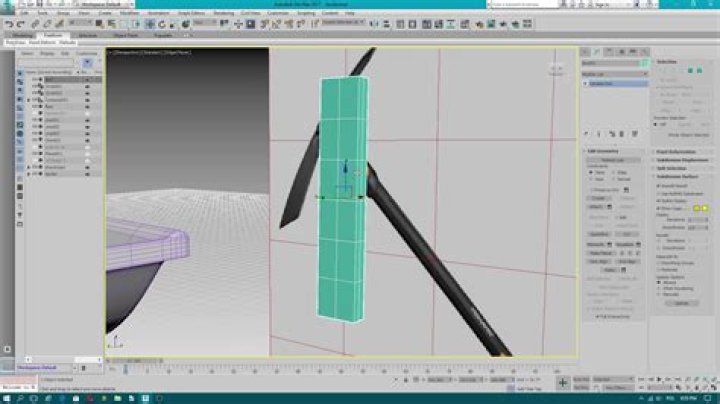Select the Element sub-object level icon

click(x=699, y=71)
